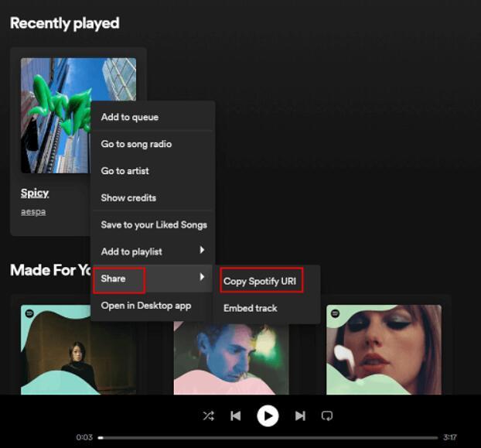Click the 3:17 track duration label

(450, 437)
